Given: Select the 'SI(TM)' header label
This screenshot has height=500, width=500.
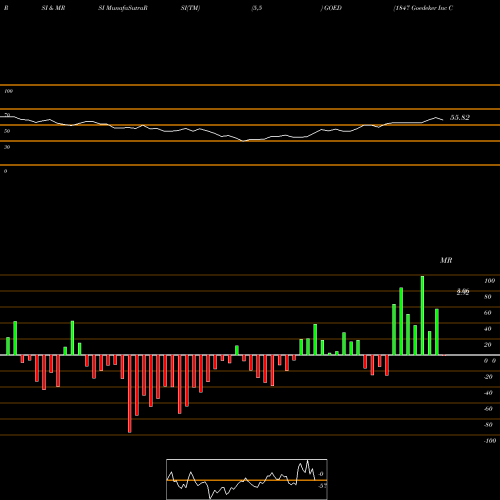Looking at the screenshot, I should (190, 8).
